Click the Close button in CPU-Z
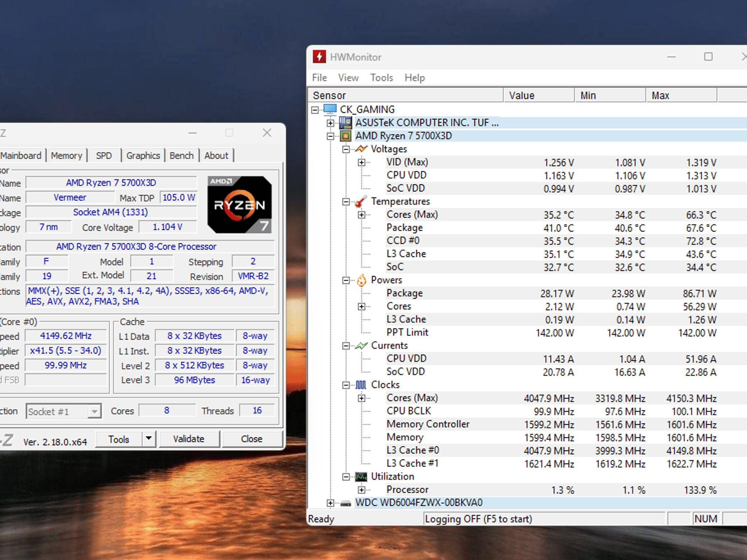The height and width of the screenshot is (560, 747). click(x=252, y=439)
